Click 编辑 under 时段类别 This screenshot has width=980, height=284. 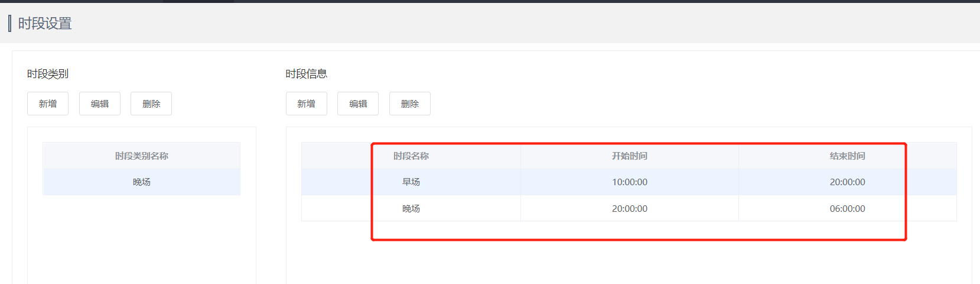[x=100, y=104]
